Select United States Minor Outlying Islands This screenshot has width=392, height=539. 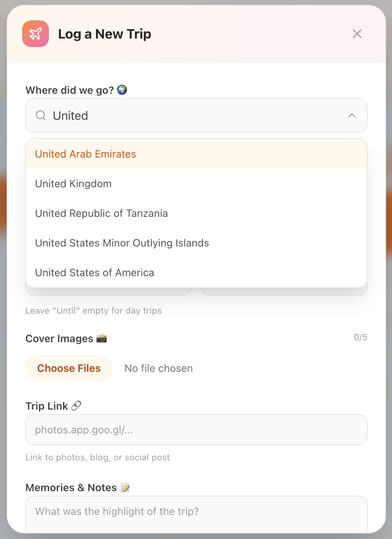[122, 243]
